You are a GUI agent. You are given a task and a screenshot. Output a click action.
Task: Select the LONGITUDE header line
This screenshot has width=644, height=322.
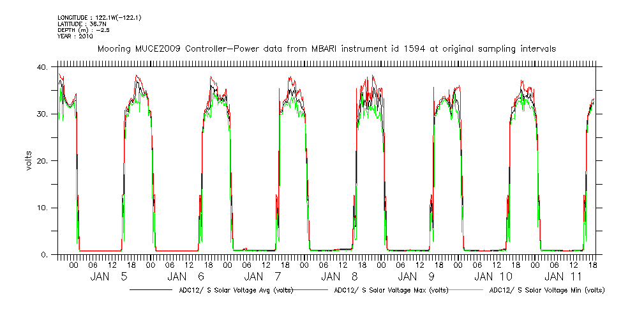click(99, 17)
